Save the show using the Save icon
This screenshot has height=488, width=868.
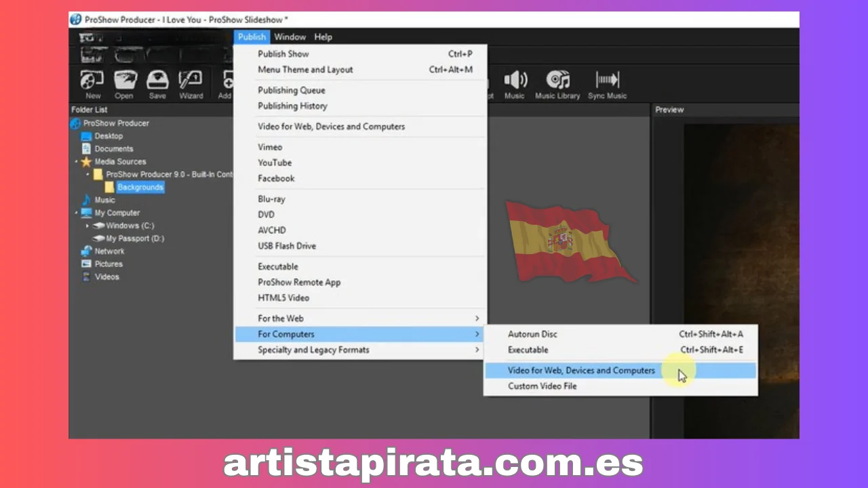[157, 81]
